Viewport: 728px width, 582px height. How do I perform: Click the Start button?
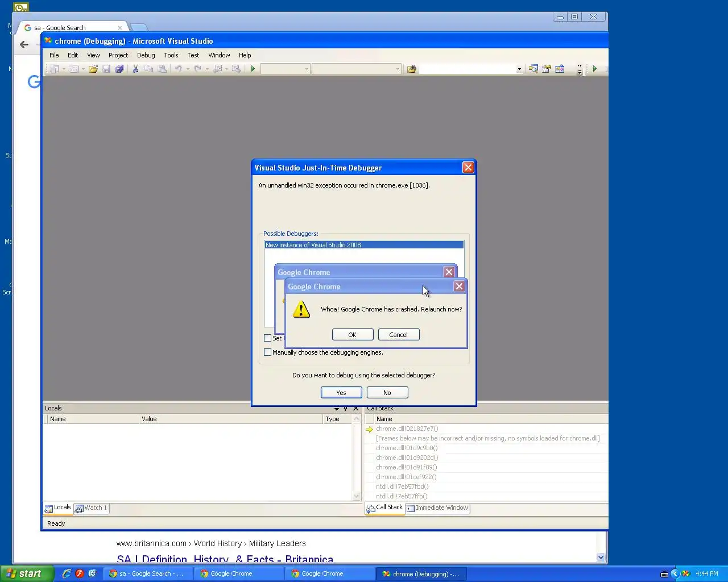pos(27,573)
